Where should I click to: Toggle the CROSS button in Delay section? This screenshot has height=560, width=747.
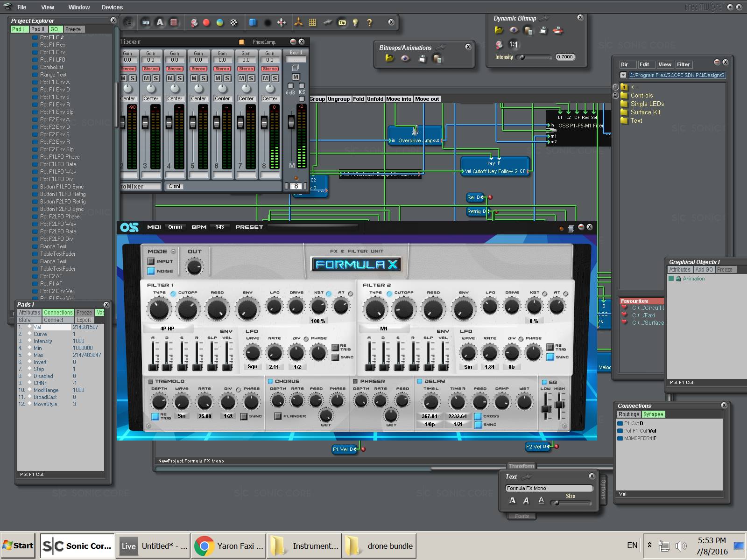478,416
